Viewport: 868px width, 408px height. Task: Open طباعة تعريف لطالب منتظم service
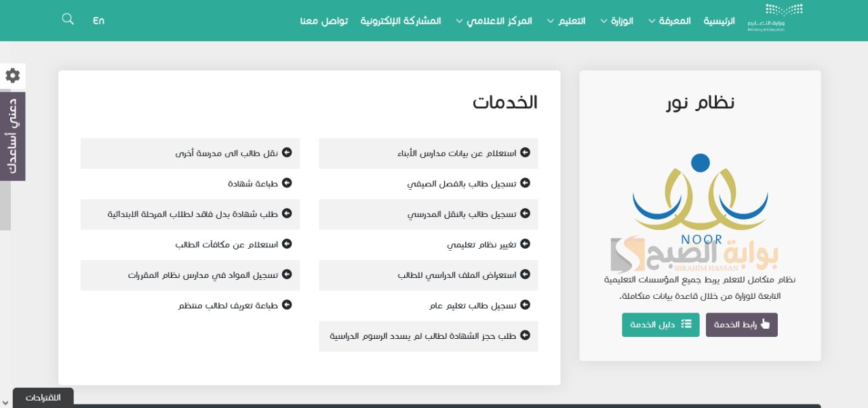(x=191, y=305)
